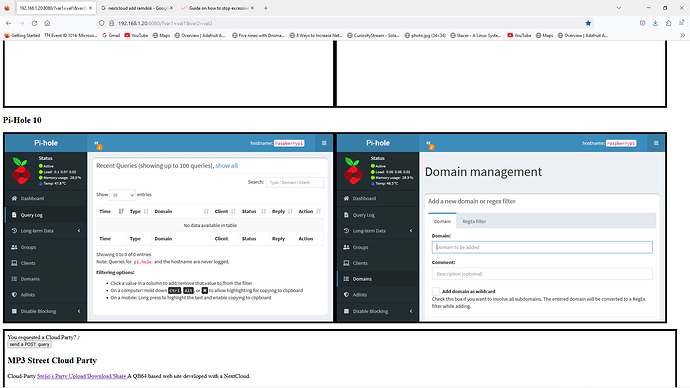Select the Domain tab in Domain management
Viewport: 690px width, 388px height.
(442, 221)
